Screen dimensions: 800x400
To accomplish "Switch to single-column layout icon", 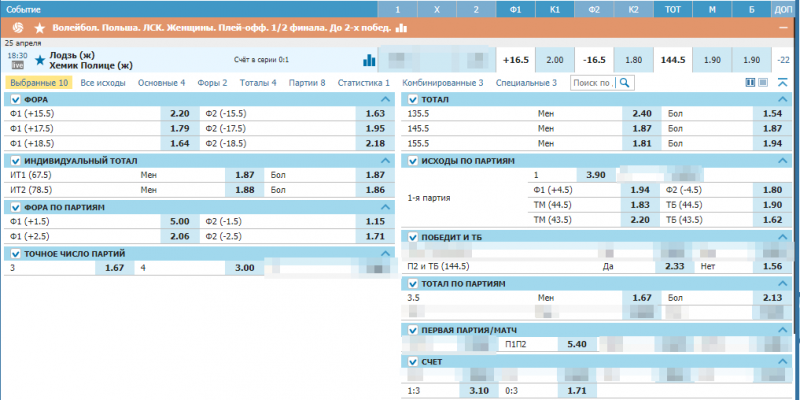I will [x=765, y=83].
